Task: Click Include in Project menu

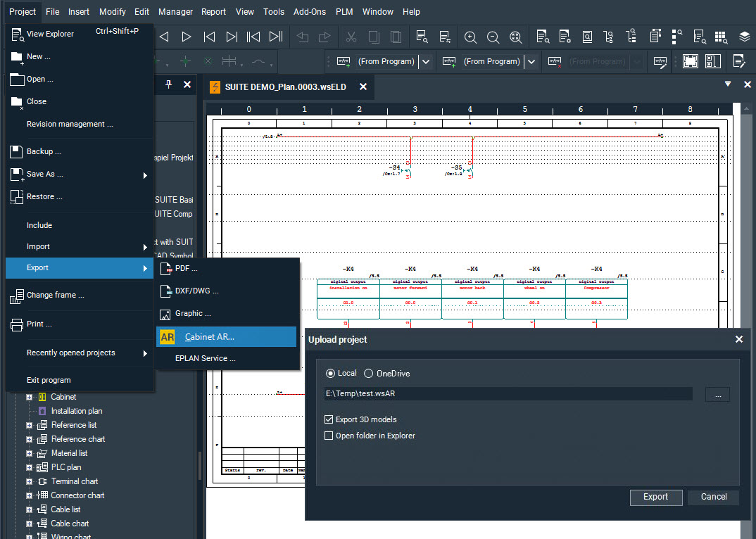Action: click(80, 225)
